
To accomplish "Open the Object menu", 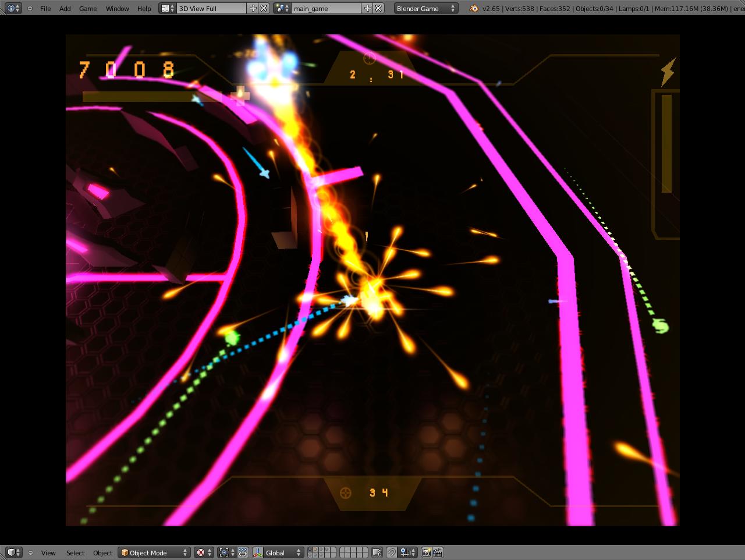I will click(102, 552).
